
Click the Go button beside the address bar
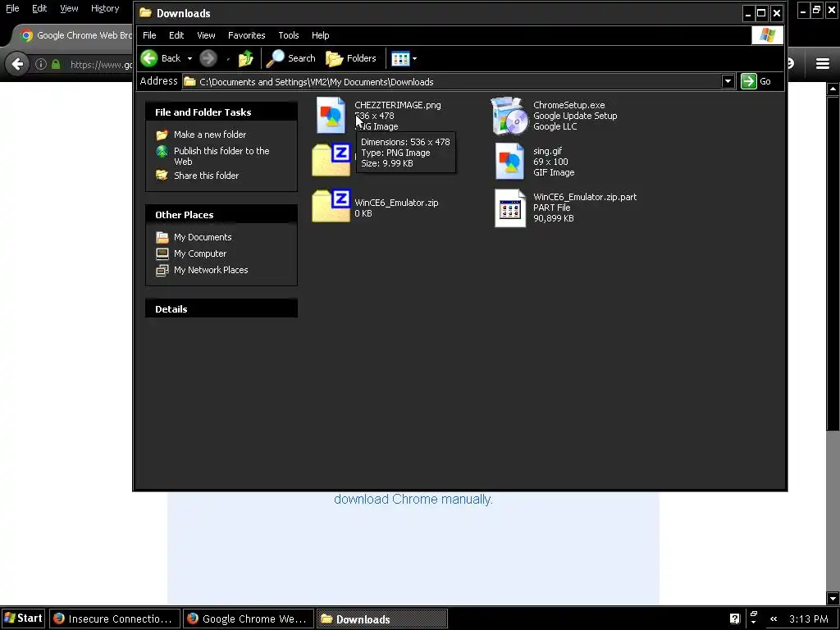click(756, 81)
